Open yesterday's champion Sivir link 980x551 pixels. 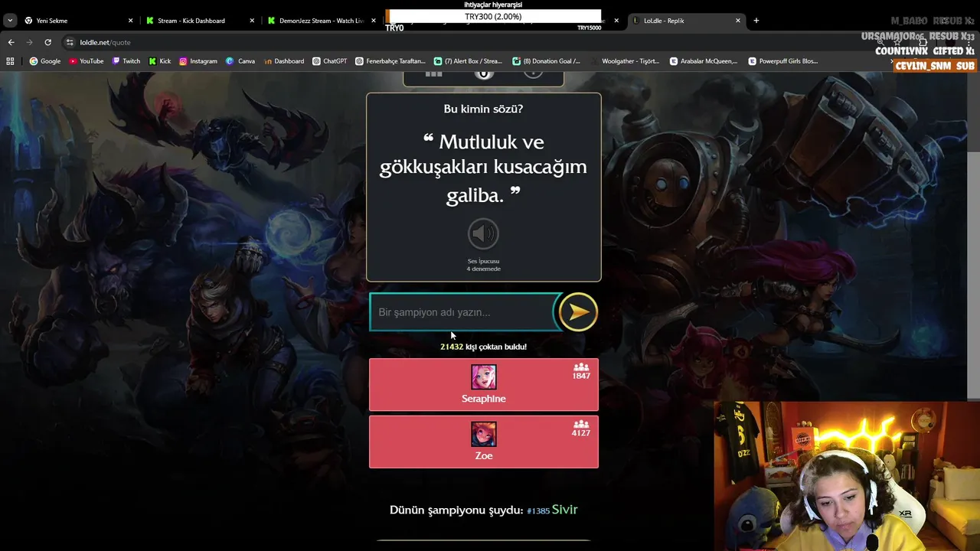pos(564,510)
